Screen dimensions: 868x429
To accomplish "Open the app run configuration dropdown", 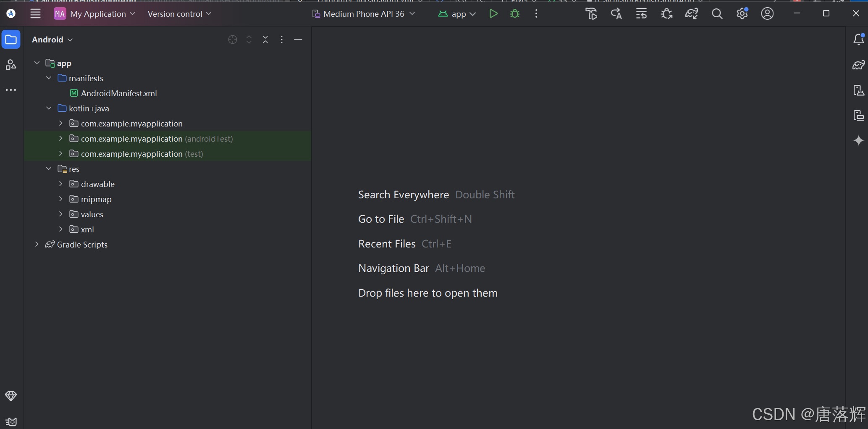I will click(x=457, y=13).
